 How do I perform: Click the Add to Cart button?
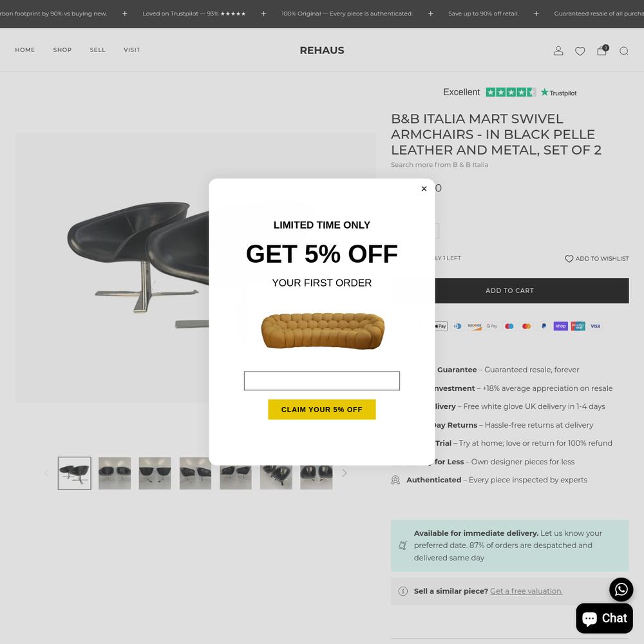(509, 290)
